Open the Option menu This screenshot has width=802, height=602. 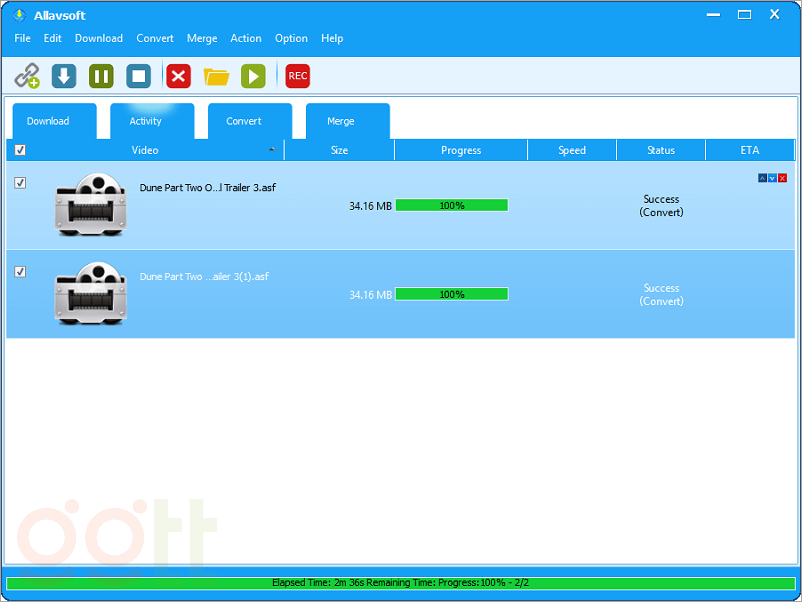coord(291,38)
